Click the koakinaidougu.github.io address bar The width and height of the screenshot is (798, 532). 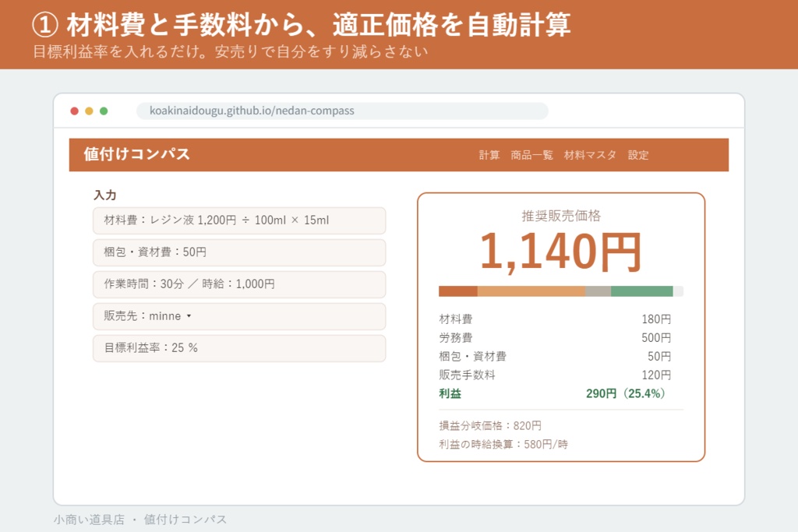tap(343, 111)
